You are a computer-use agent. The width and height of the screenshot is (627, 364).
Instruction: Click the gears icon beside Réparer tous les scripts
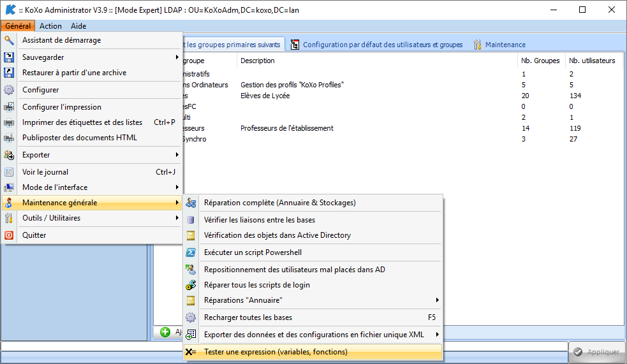[191, 284]
